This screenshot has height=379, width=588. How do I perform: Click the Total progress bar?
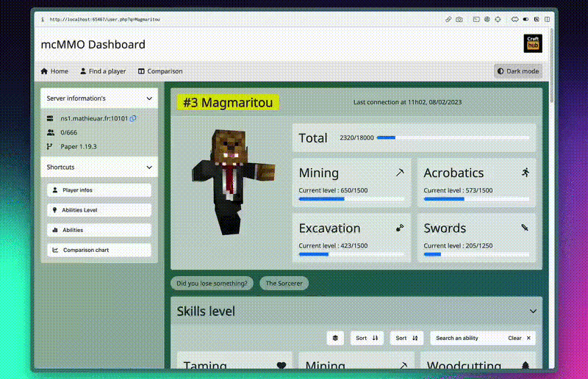coord(453,137)
